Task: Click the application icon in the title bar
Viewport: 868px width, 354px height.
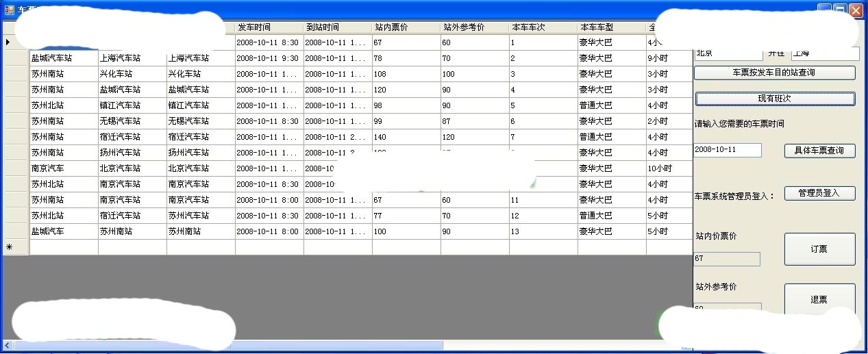Action: (x=10, y=10)
